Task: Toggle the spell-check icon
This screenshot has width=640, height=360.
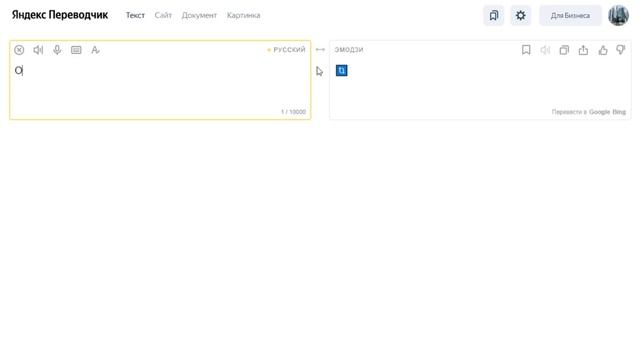Action: point(95,50)
